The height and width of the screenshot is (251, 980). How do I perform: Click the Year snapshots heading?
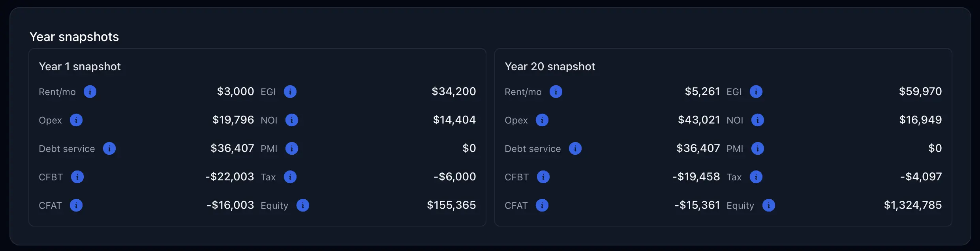74,36
